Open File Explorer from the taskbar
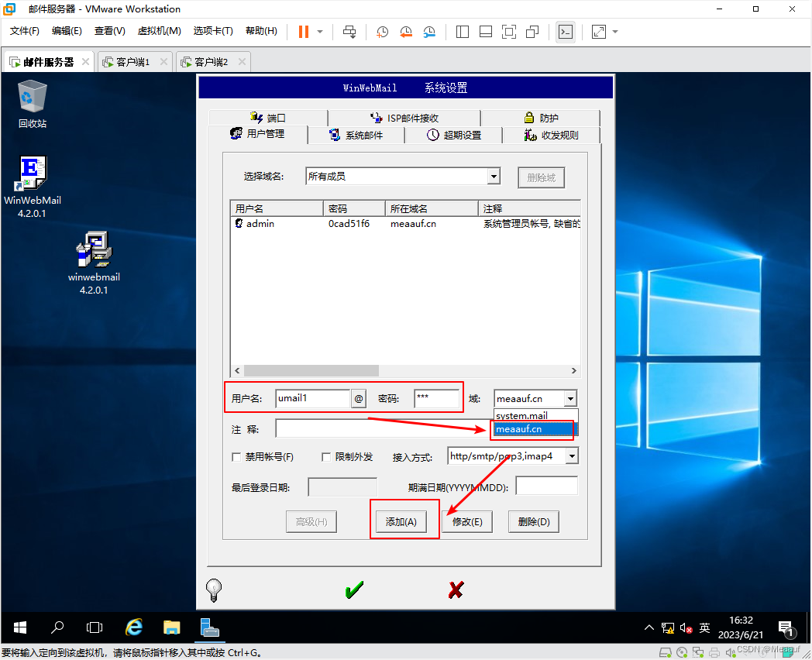Image resolution: width=812 pixels, height=660 pixels. pos(171,627)
